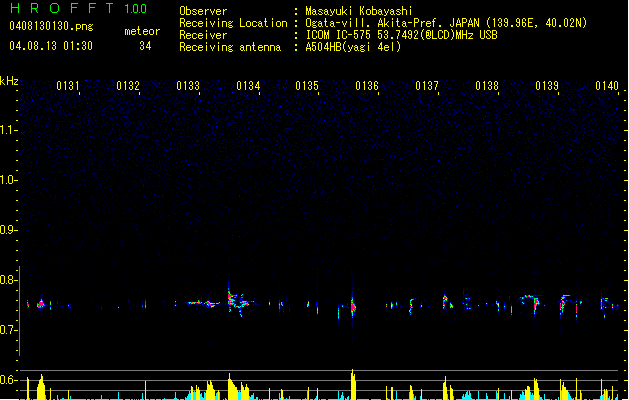629x400 pixels.
Task: Click the 0140 time marker
Action: tap(607, 86)
